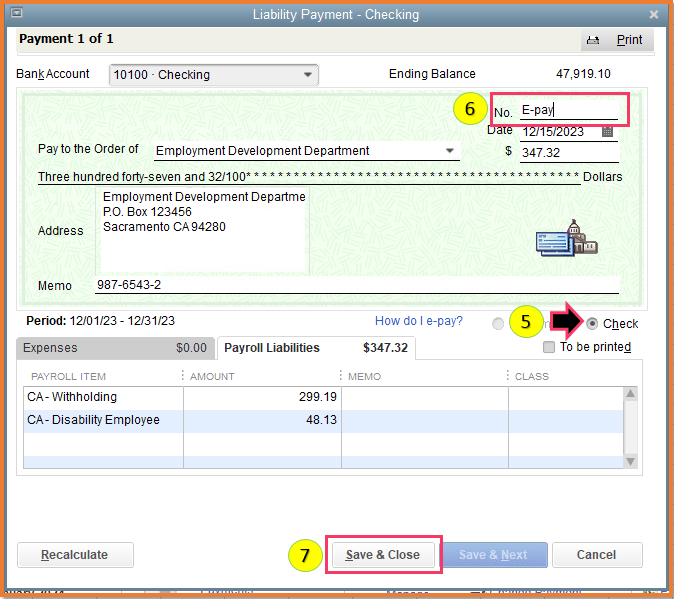Switch to the Payroll Liabilities tab
Screen dimensions: 674x599
click(316, 348)
